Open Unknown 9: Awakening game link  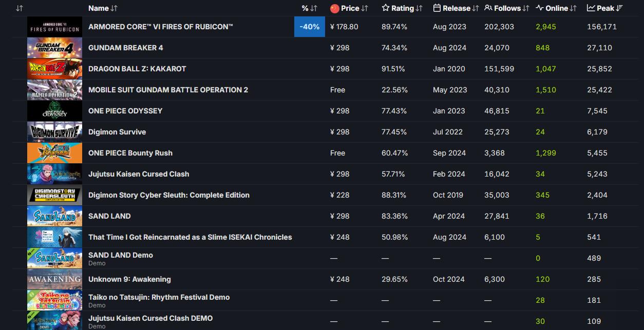click(129, 279)
